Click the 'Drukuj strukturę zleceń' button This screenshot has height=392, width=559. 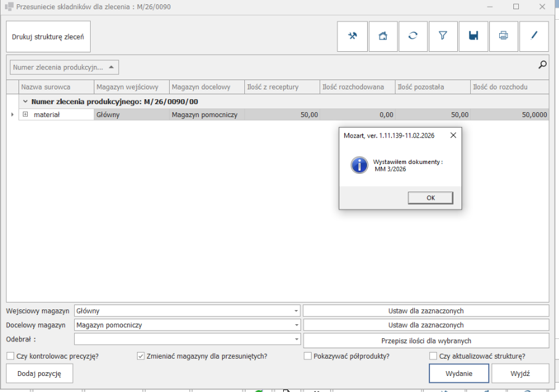point(48,36)
